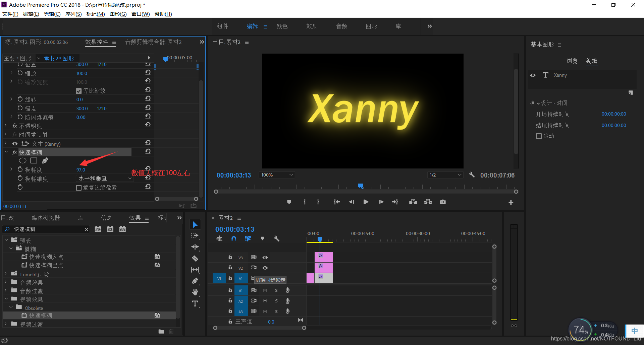This screenshot has height=345, width=644.
Task: Click the 模糊度 value 97.0
Action: pos(81,170)
